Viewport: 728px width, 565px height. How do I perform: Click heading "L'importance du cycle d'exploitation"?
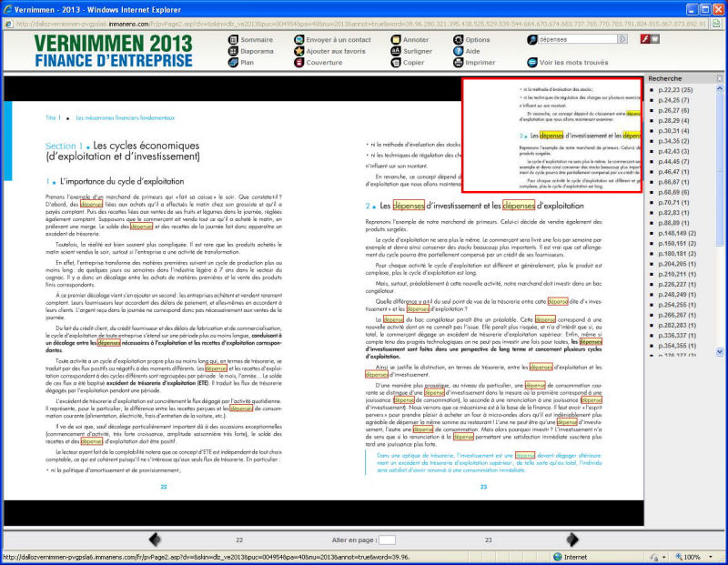point(122,181)
